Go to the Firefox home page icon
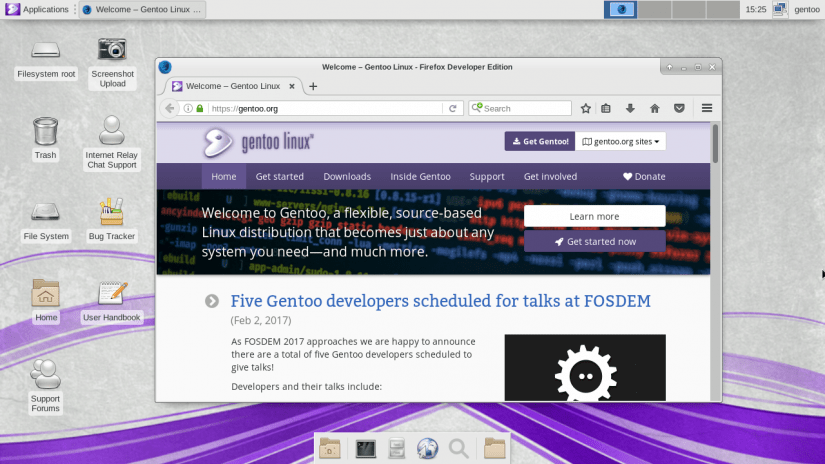Viewport: 825px width, 464px height. click(655, 108)
